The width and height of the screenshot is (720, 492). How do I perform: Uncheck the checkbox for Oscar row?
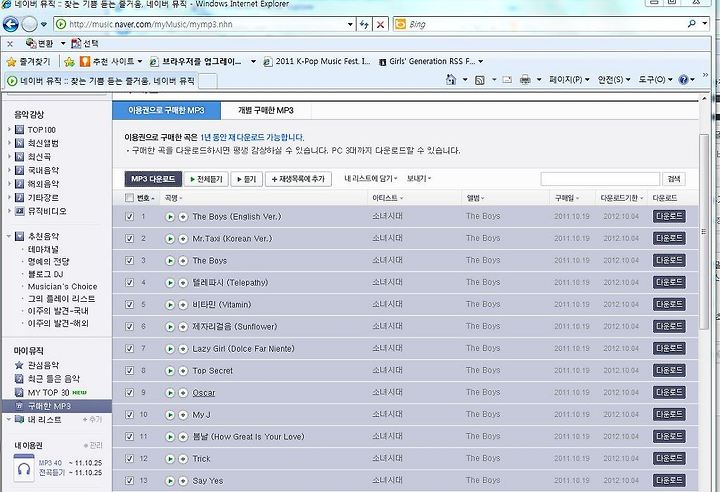tap(129, 392)
